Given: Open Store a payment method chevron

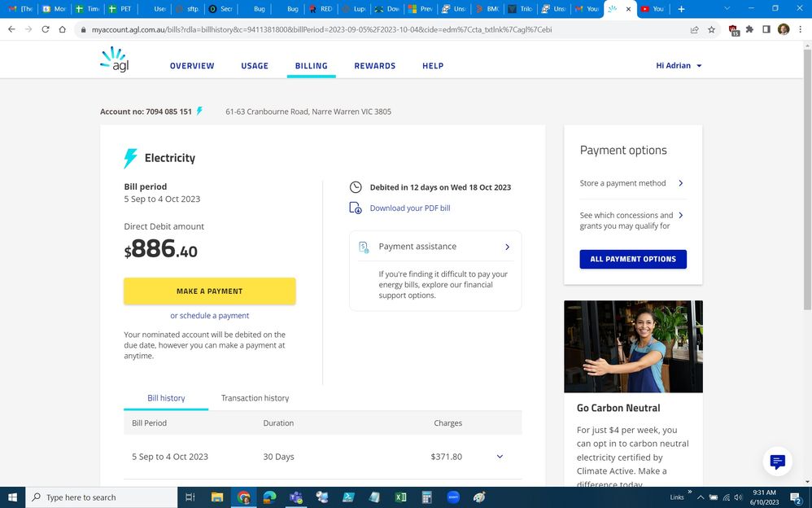Looking at the screenshot, I should [x=680, y=183].
